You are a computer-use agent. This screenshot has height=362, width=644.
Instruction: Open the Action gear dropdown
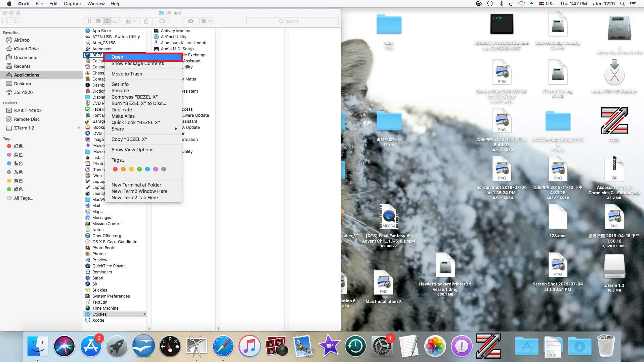205,21
